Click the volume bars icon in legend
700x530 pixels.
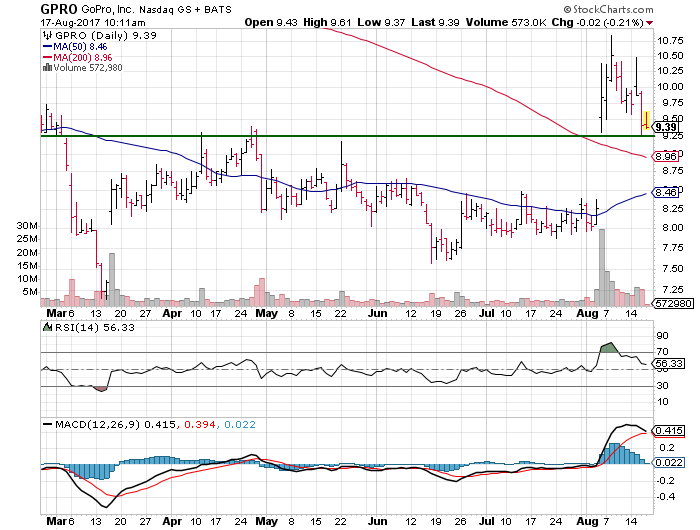(x=47, y=68)
